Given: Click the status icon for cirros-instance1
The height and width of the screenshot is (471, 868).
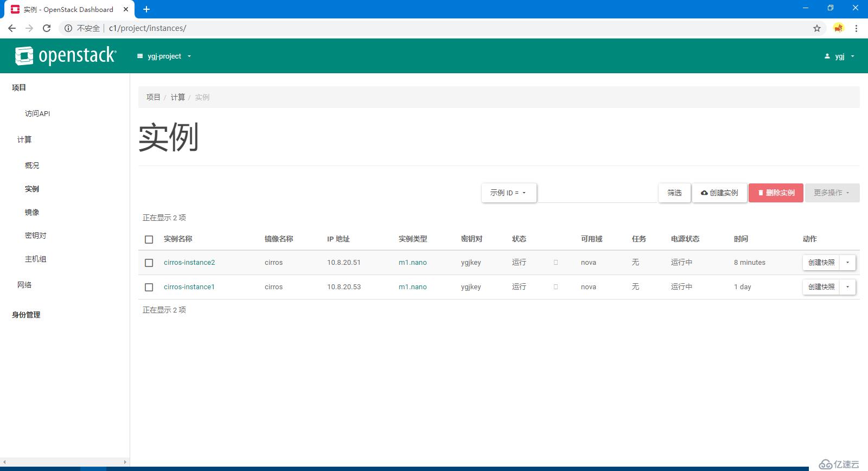Looking at the screenshot, I should 556,287.
